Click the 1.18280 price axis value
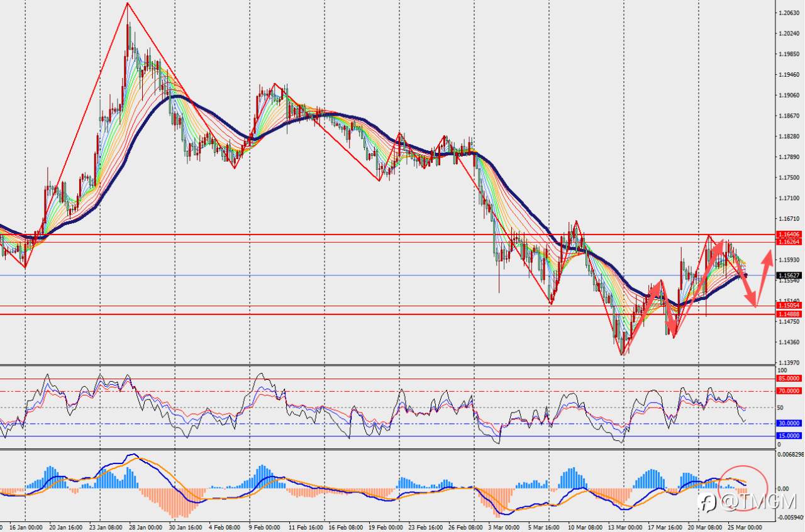The height and width of the screenshot is (532, 805). (x=790, y=136)
